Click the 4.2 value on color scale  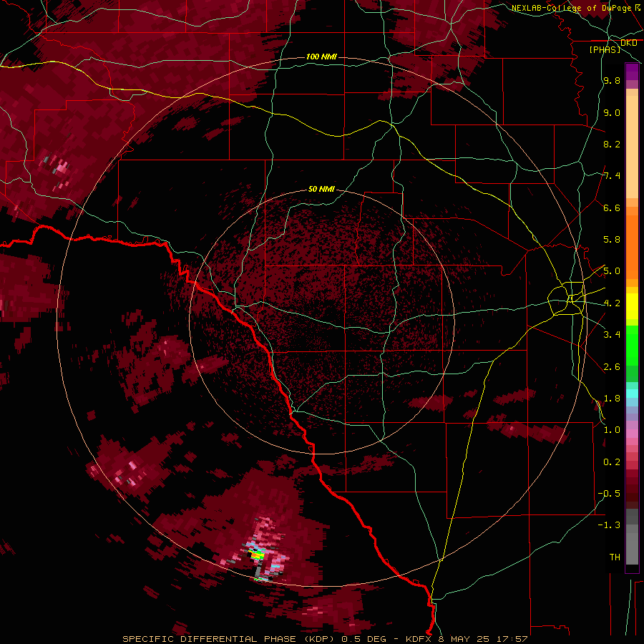612,303
